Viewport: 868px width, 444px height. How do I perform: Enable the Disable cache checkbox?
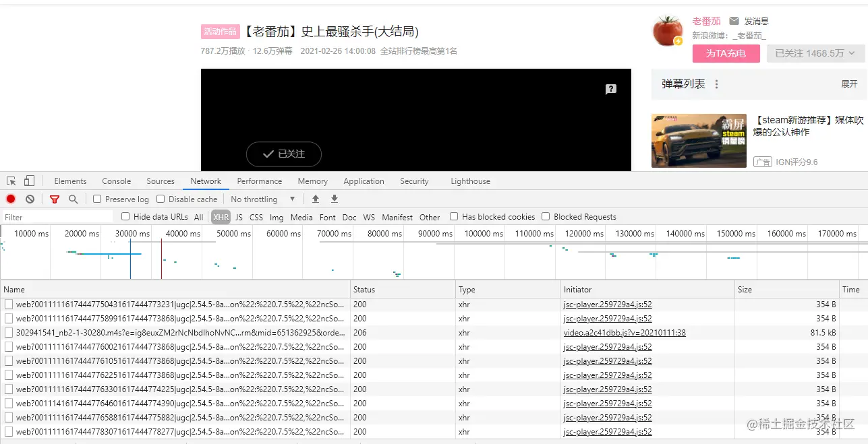[161, 199]
